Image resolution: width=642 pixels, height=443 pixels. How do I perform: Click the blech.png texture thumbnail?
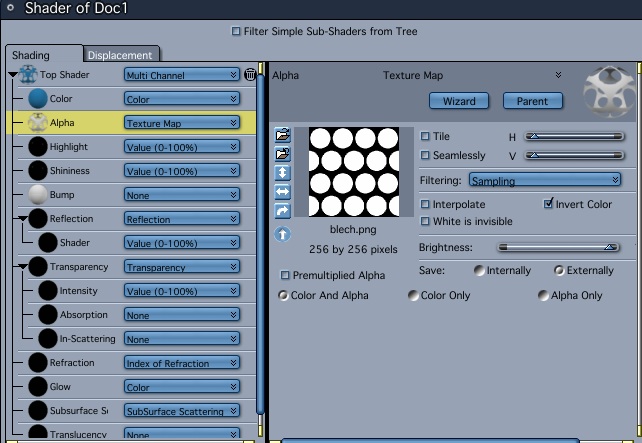[x=354, y=172]
